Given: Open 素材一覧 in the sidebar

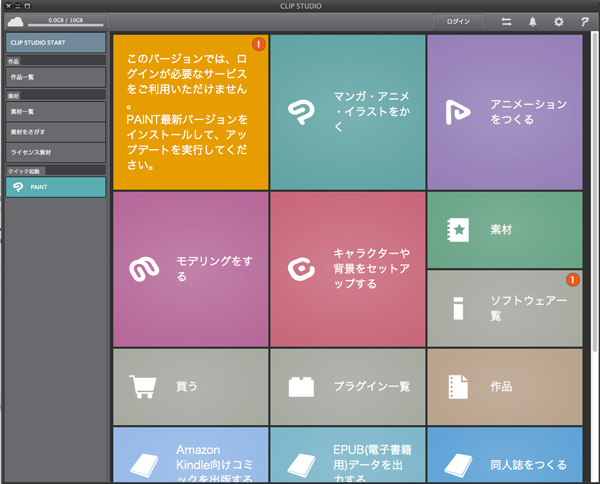Looking at the screenshot, I should [55, 112].
